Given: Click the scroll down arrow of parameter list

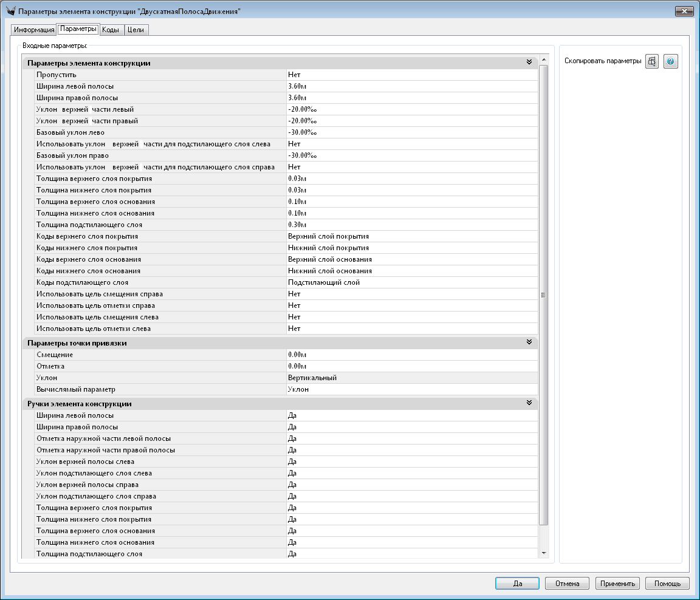Looking at the screenshot, I should pos(544,553).
